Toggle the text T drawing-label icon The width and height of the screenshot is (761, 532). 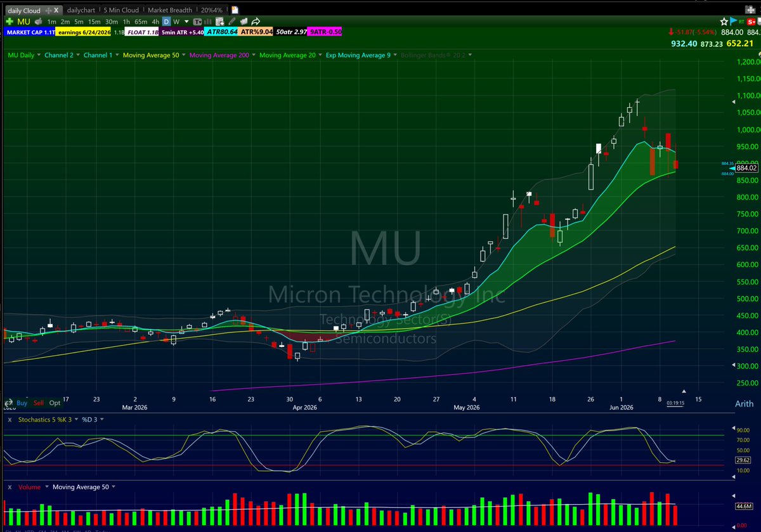(198, 22)
